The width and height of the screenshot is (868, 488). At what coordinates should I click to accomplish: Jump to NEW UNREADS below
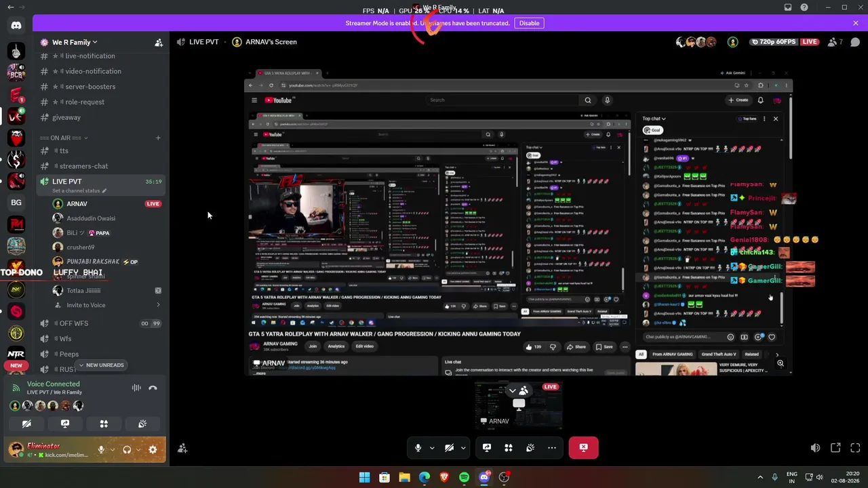pyautogui.click(x=101, y=365)
